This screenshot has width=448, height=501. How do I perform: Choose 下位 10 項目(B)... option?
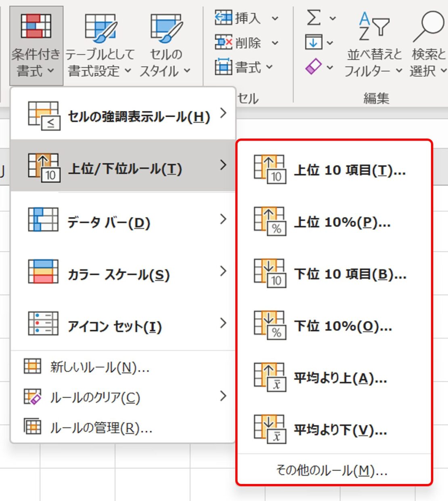pos(334,273)
